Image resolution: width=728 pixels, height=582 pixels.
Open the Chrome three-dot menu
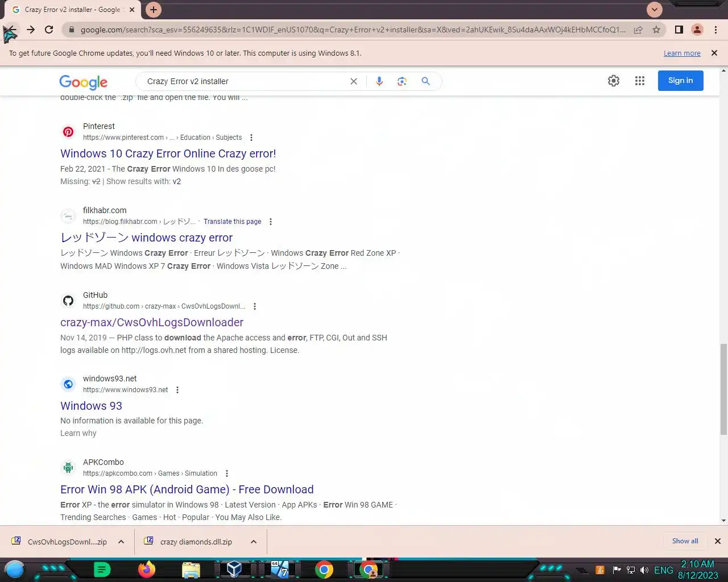(715, 30)
